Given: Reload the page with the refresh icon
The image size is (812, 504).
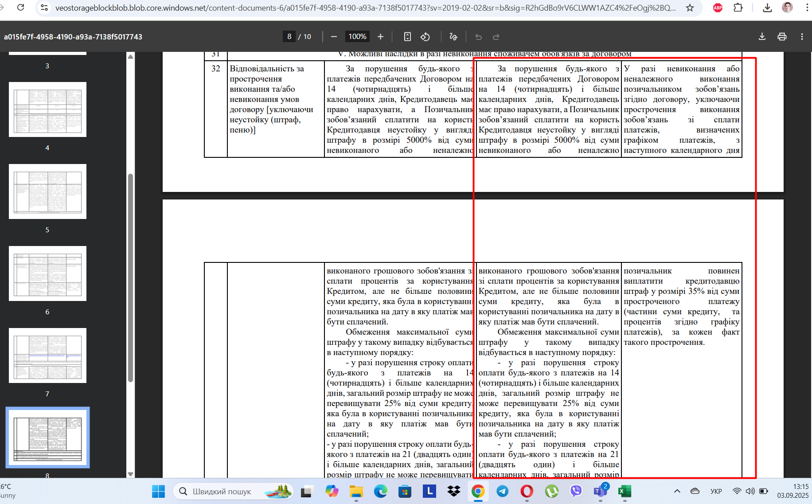Looking at the screenshot, I should [20, 8].
